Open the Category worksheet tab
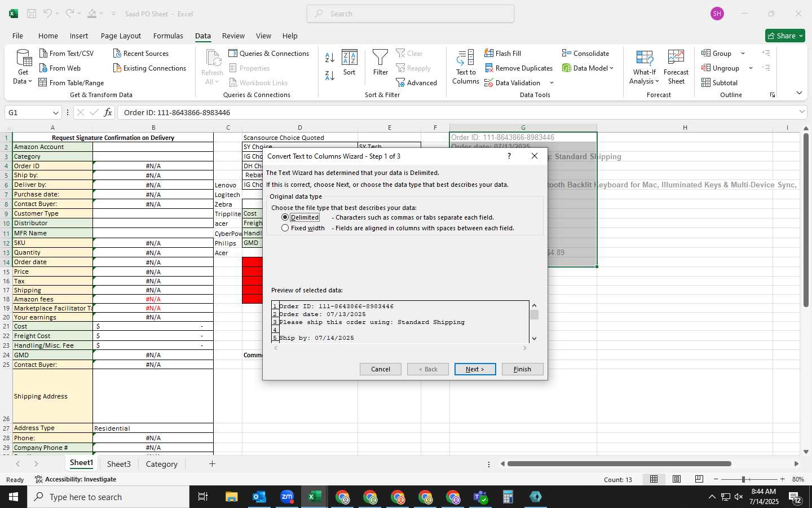The height and width of the screenshot is (508, 812). pyautogui.click(x=161, y=464)
